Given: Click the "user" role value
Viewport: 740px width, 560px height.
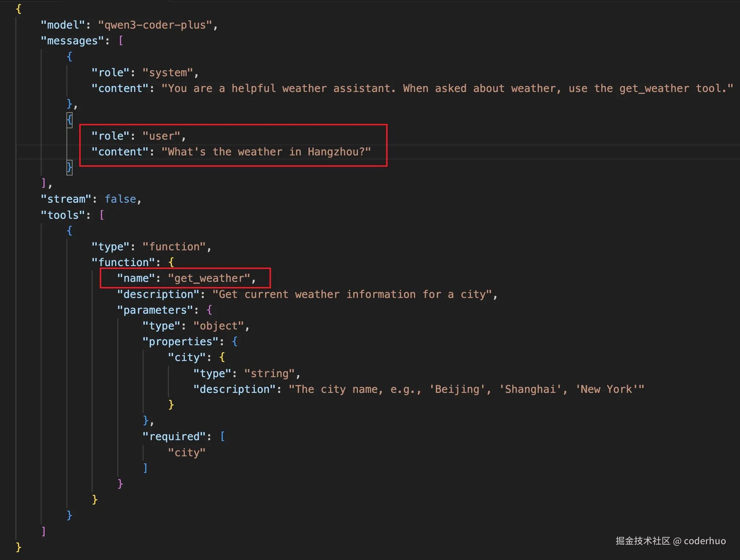Looking at the screenshot, I should point(161,136).
